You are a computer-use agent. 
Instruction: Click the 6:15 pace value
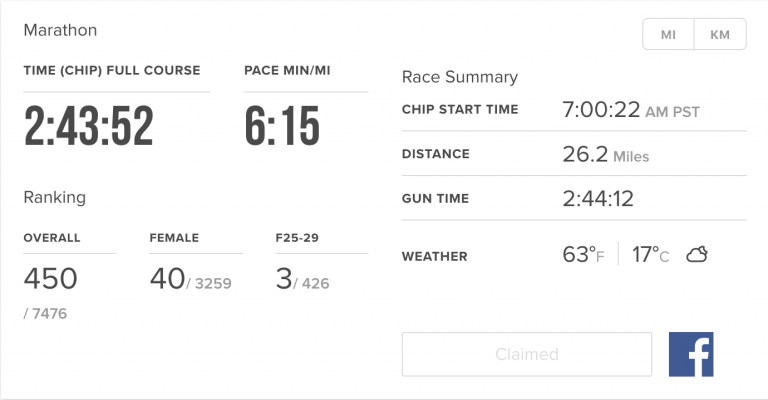pyautogui.click(x=282, y=127)
